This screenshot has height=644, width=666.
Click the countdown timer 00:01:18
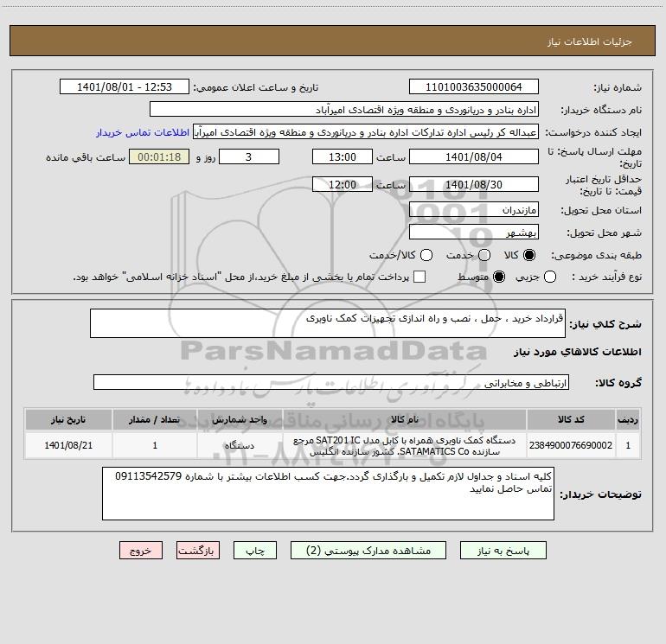pyautogui.click(x=159, y=157)
